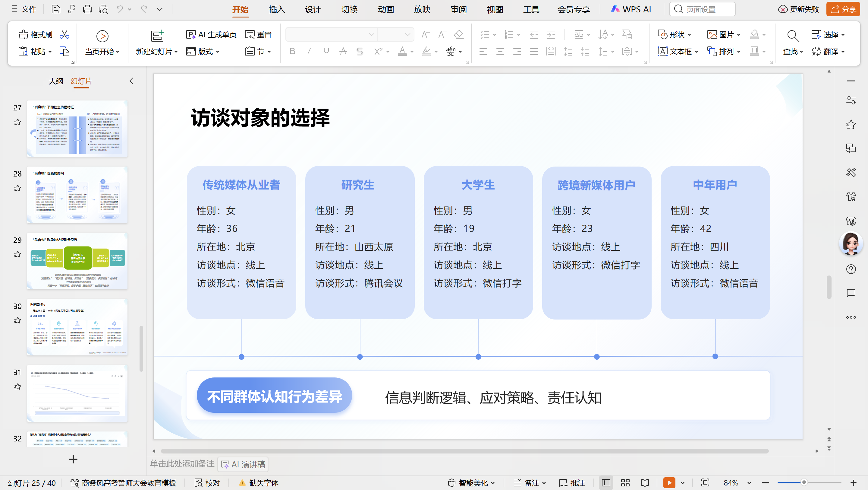Image resolution: width=868 pixels, height=490 pixels.
Task: Toggle italic formatting
Action: tap(309, 51)
